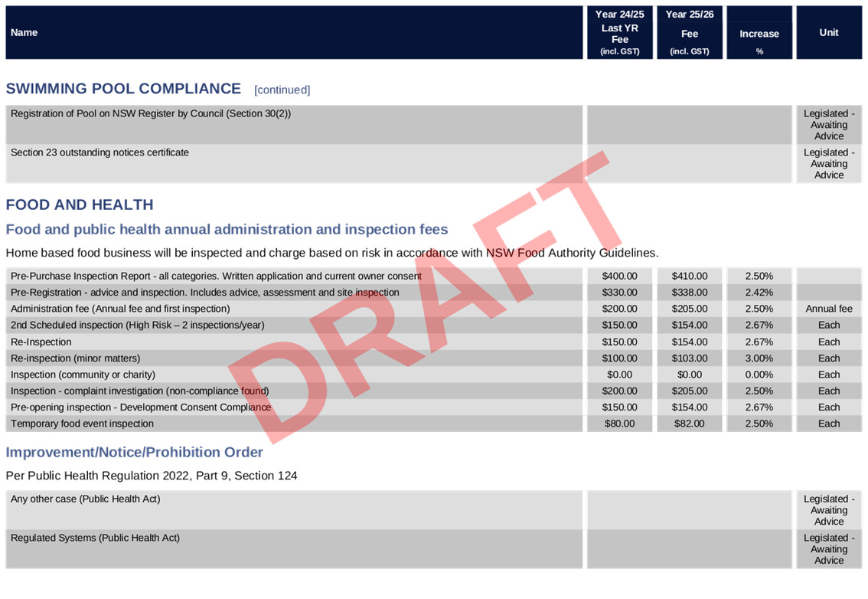Select 'Inspection - complaint investigation' row name
The height and width of the screenshot is (599, 868).
139,391
